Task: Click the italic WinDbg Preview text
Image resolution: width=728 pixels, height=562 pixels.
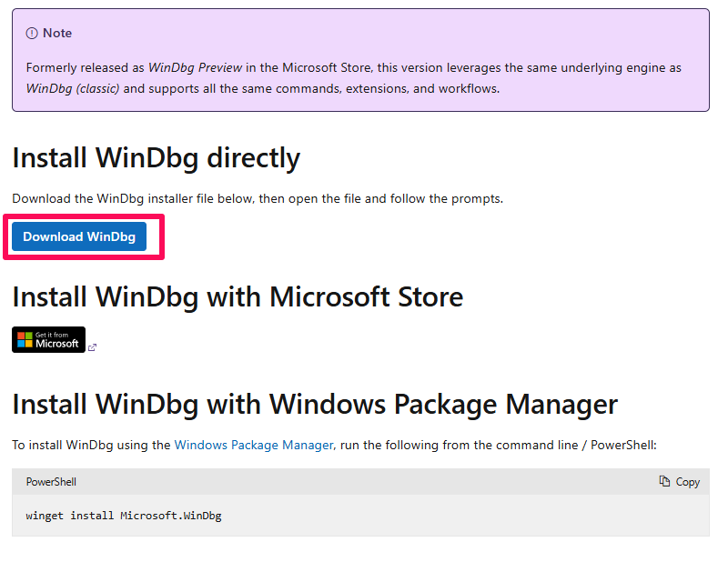Action: [x=195, y=68]
